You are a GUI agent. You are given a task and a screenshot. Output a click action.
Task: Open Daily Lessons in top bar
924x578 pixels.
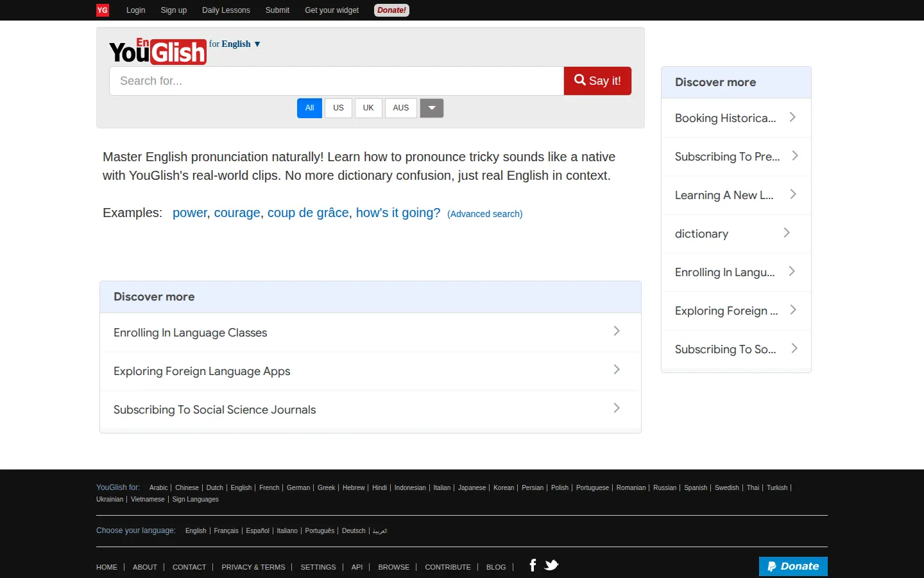226,10
